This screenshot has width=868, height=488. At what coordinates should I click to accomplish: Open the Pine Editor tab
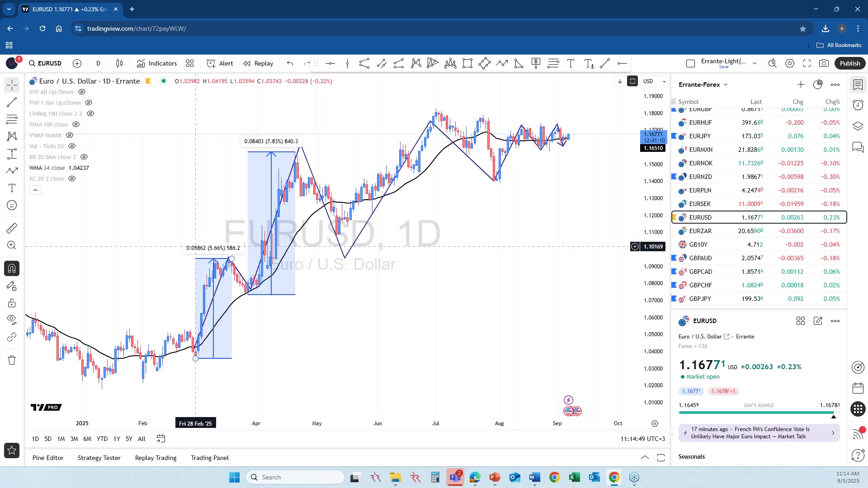pyautogui.click(x=48, y=458)
